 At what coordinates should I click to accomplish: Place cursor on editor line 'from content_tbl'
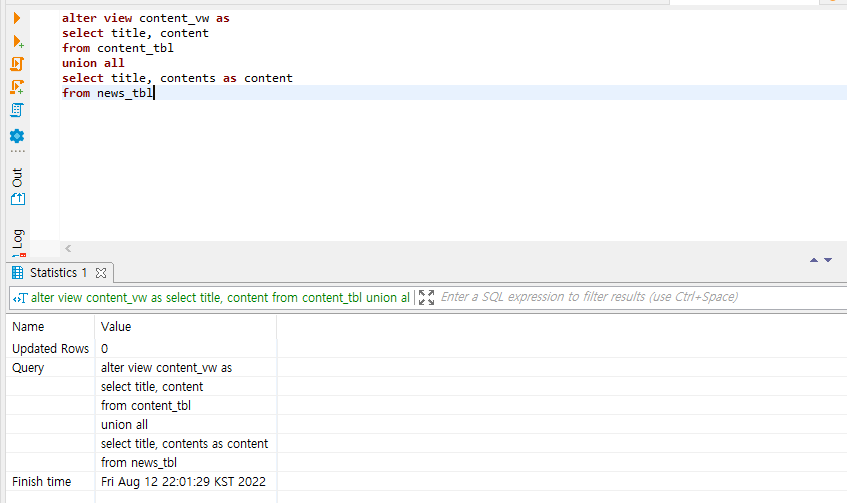pos(118,48)
